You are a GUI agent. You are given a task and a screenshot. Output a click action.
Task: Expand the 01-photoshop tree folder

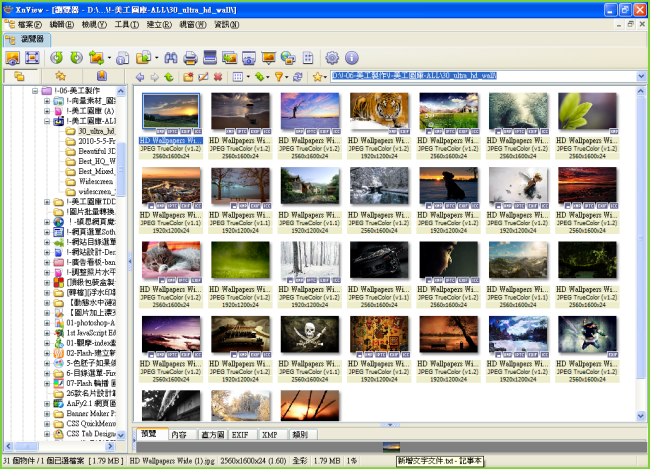[x=47, y=324]
